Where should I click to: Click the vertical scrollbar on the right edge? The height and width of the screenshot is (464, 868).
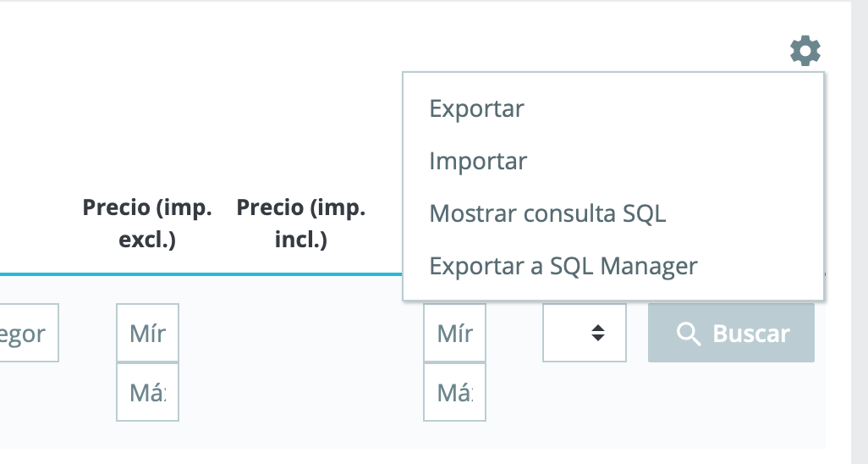(x=860, y=232)
